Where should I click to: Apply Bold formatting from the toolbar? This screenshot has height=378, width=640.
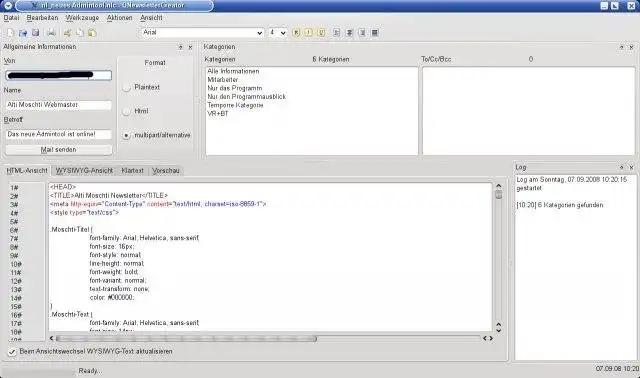(x=296, y=32)
